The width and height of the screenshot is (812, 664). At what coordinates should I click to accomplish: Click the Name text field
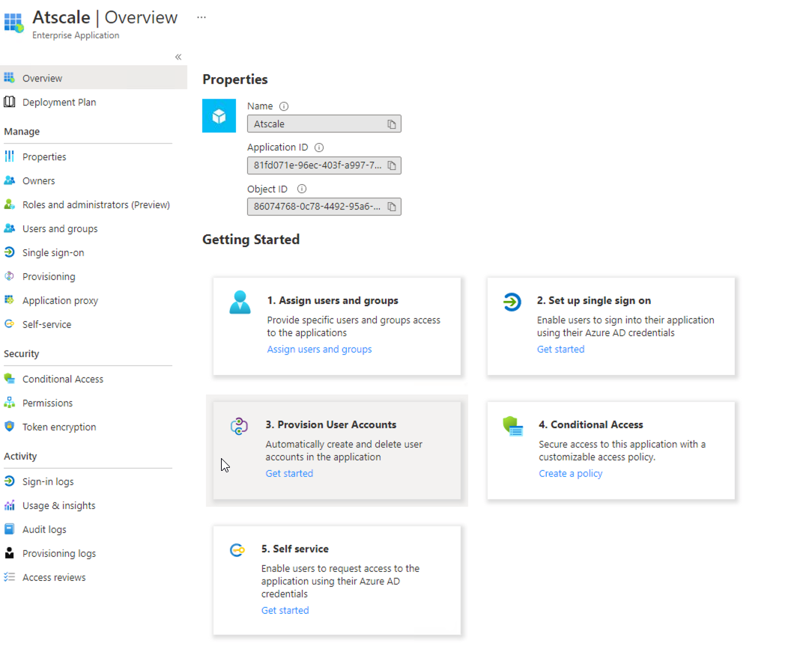pyautogui.click(x=324, y=124)
